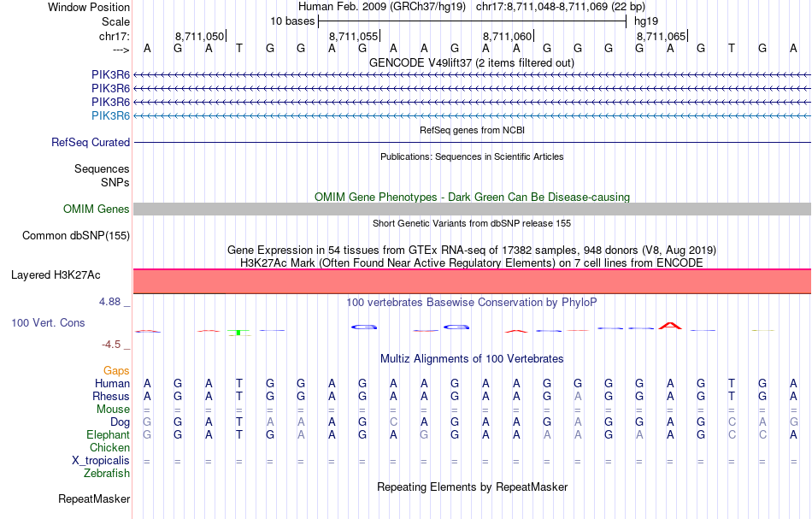The image size is (812, 519).
Task: Click the 4.88 PhyloP upper scale value
Action: click(109, 302)
